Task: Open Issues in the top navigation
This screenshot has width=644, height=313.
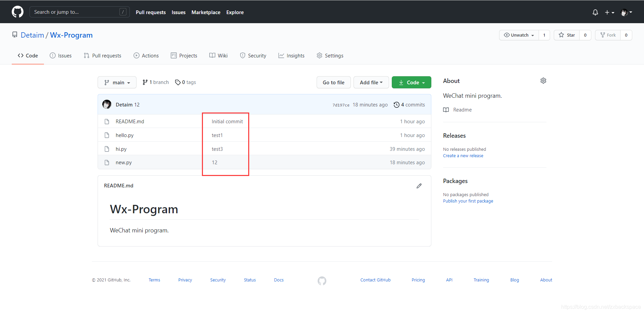Action: (178, 12)
